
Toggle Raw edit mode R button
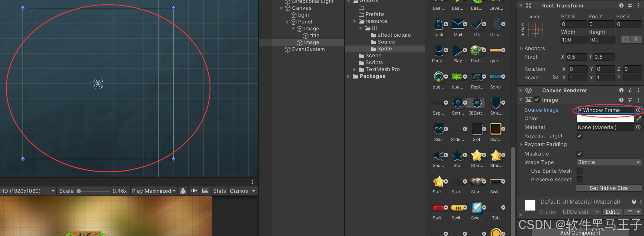tap(637, 40)
